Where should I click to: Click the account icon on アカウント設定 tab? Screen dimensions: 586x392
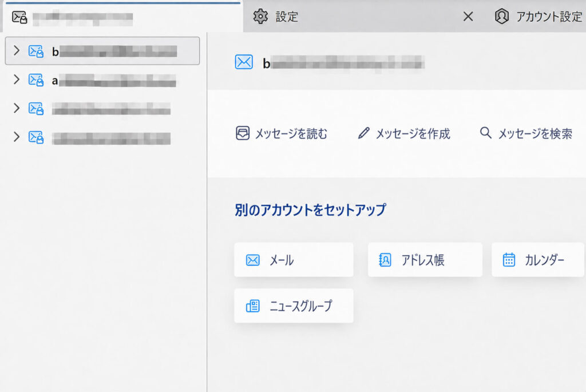[x=501, y=17]
